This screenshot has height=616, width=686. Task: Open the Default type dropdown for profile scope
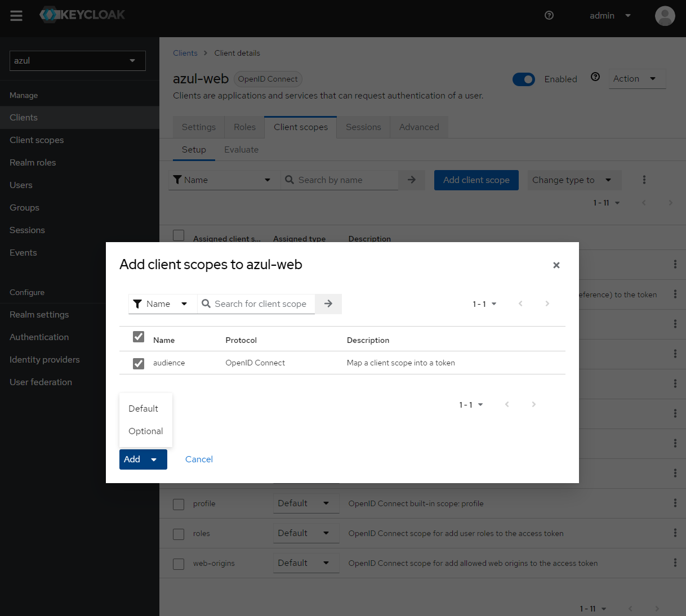[306, 503]
